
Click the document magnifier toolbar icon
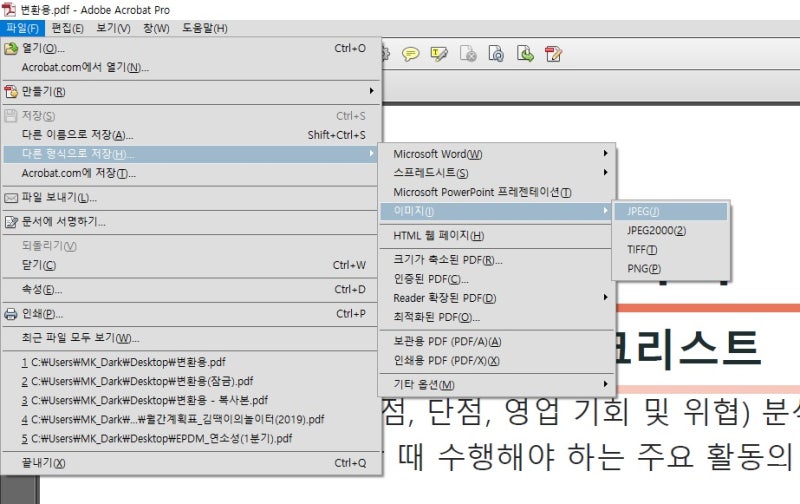tap(496, 54)
